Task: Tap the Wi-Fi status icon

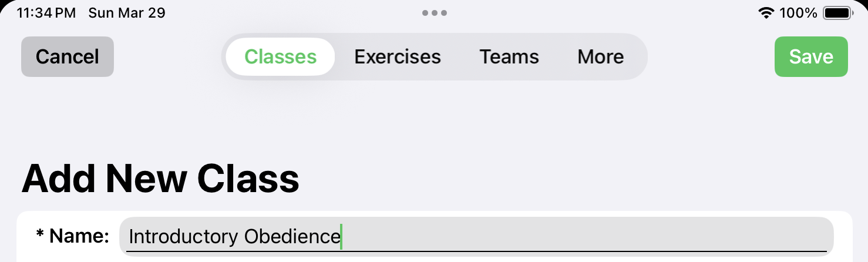Action: point(766,13)
